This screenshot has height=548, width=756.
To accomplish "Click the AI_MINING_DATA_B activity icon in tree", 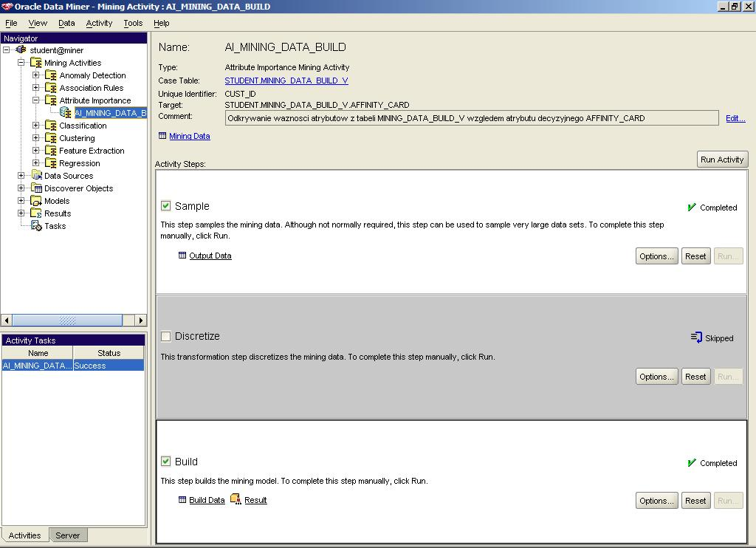I will (x=66, y=112).
